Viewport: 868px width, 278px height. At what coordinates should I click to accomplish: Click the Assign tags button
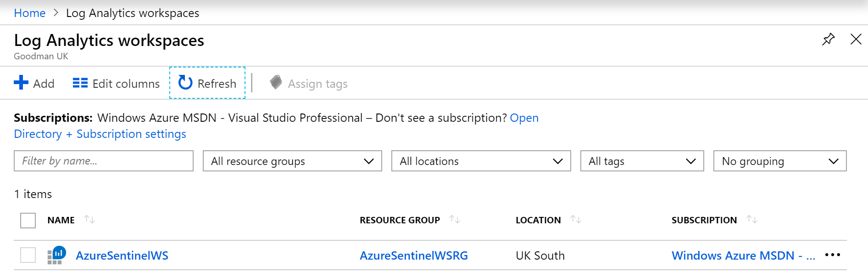(309, 84)
